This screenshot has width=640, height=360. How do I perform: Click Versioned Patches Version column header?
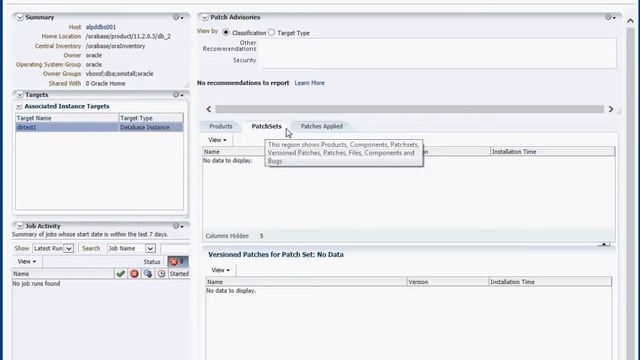448,282
